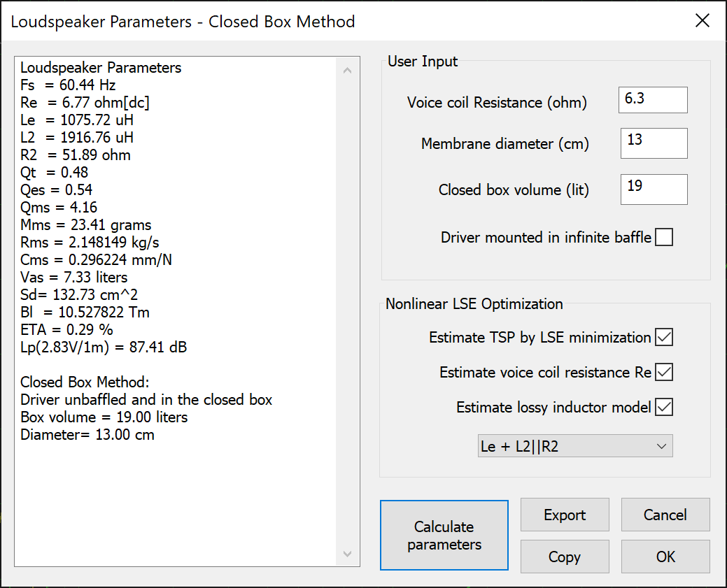Cancel the dialog
This screenshot has height=588, width=727.
coord(665,515)
